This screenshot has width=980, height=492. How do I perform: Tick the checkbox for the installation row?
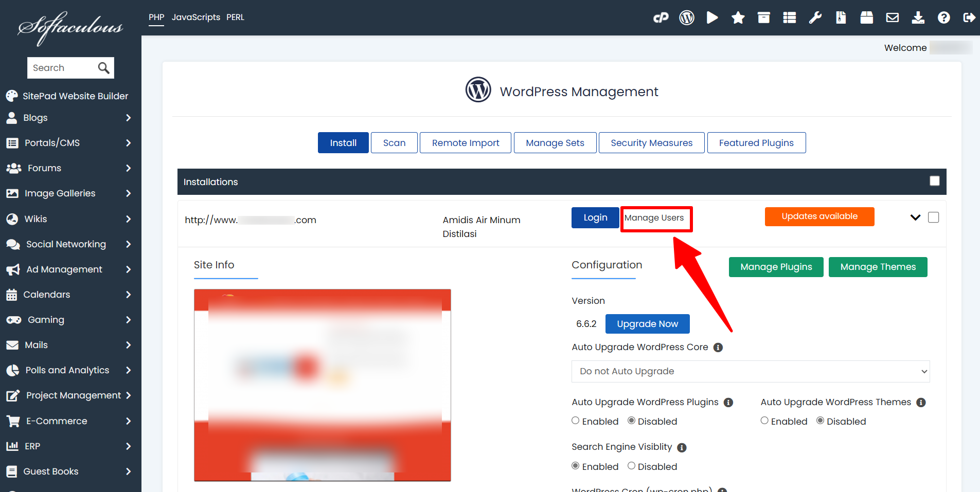coord(934,217)
